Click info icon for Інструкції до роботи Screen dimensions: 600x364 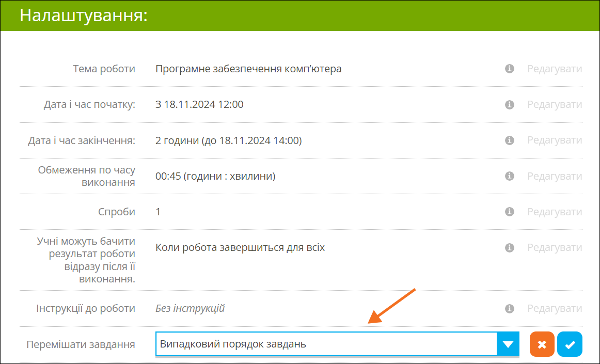click(x=509, y=309)
